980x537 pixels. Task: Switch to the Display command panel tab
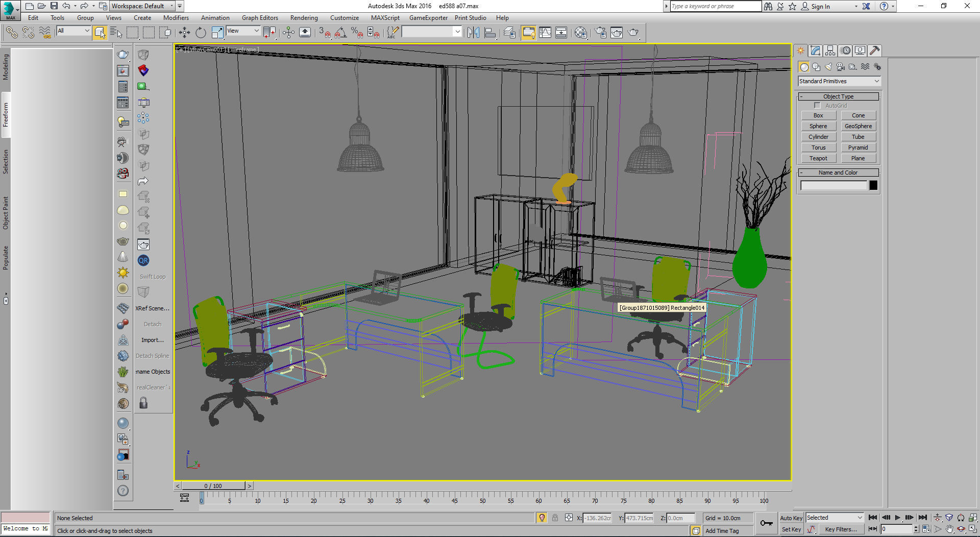tap(860, 51)
